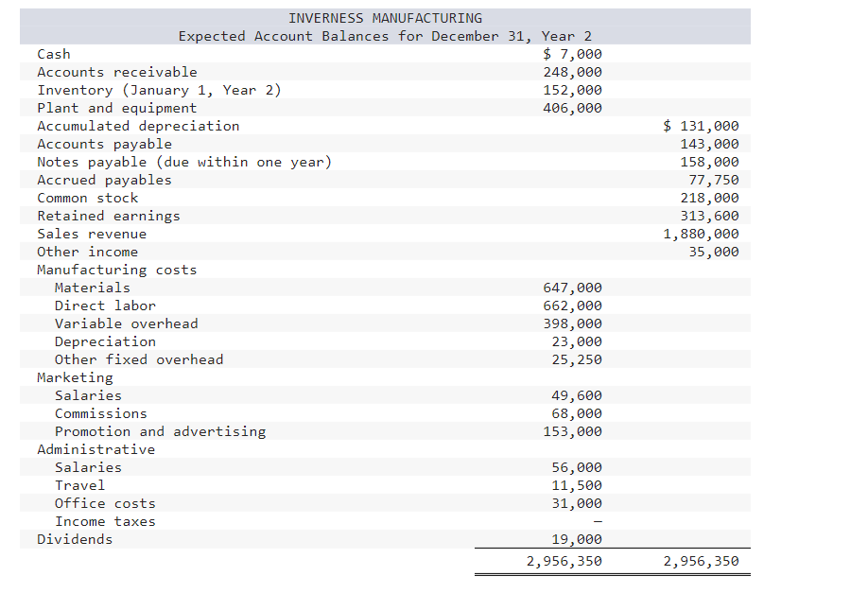The width and height of the screenshot is (868, 594).
Task: Select the 'Manufacturing costs' section heading
Action: click(x=117, y=271)
